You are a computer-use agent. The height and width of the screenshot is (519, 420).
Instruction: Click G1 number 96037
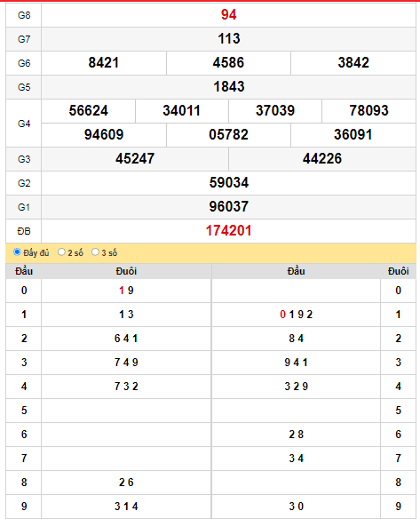click(x=228, y=206)
